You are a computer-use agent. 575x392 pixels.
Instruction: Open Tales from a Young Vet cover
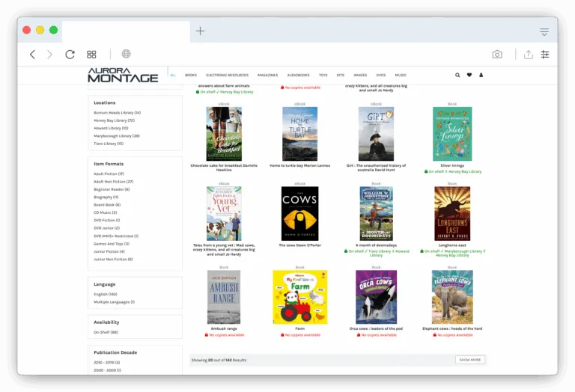224,214
